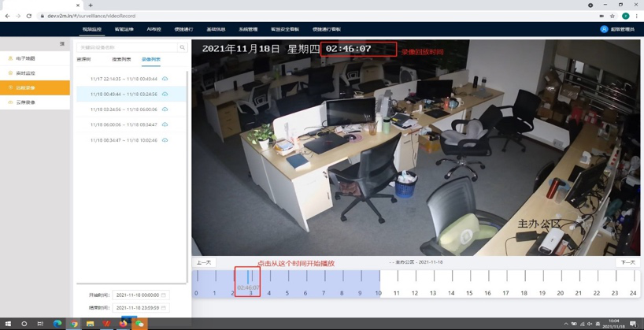
Task: Click the 上一天 previous day button
Action: click(204, 262)
